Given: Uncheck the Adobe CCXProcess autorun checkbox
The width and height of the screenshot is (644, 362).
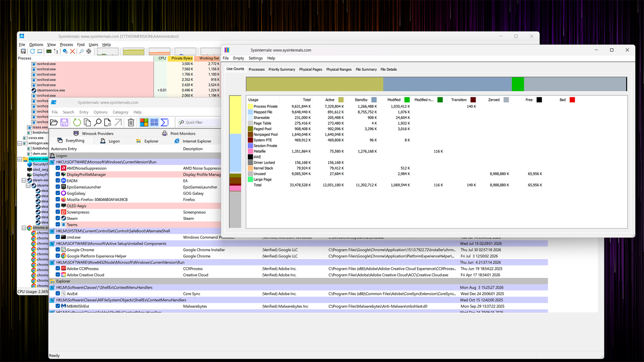Looking at the screenshot, I should pos(58,269).
